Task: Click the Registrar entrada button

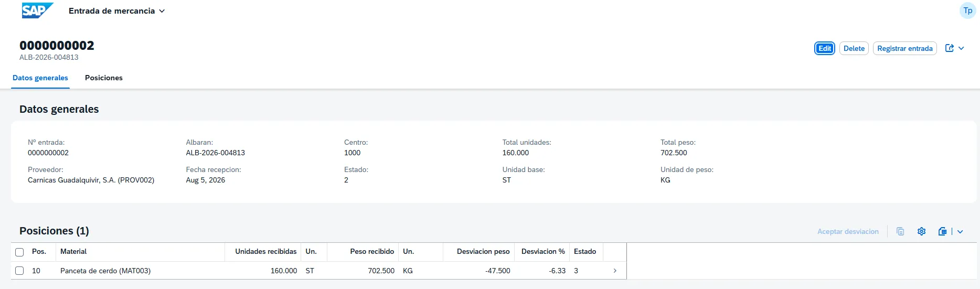Action: pyautogui.click(x=905, y=48)
